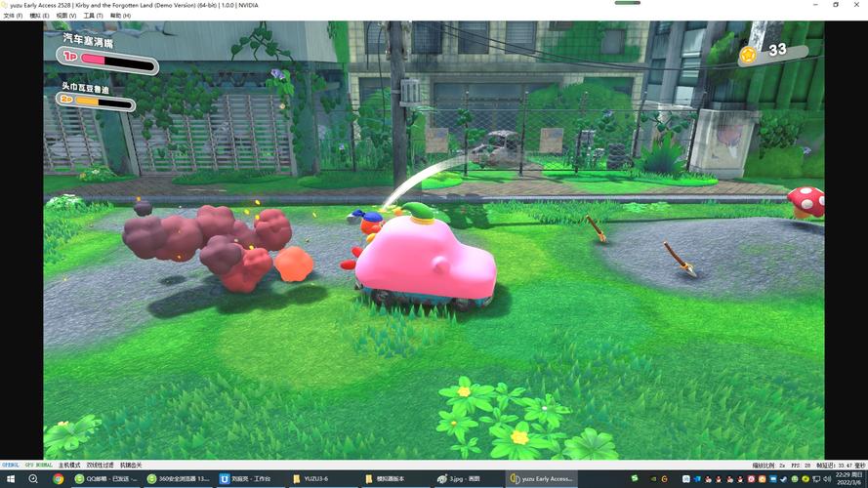Open the 视图 (V) menu
Screen dimensions: 868x488
[65, 16]
